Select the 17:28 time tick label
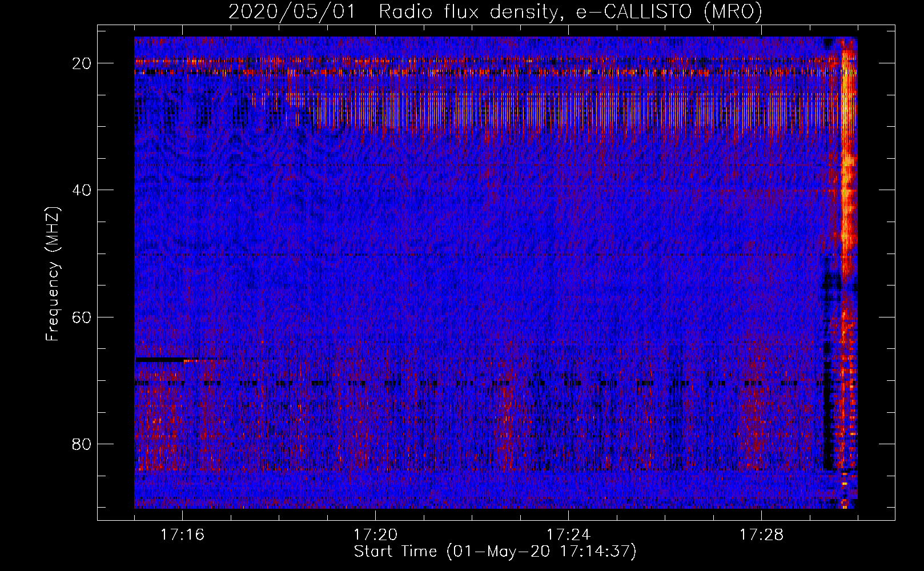 pos(761,535)
